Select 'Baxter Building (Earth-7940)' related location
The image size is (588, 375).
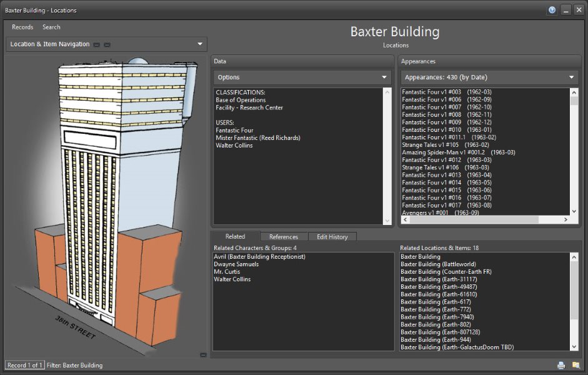pyautogui.click(x=437, y=317)
